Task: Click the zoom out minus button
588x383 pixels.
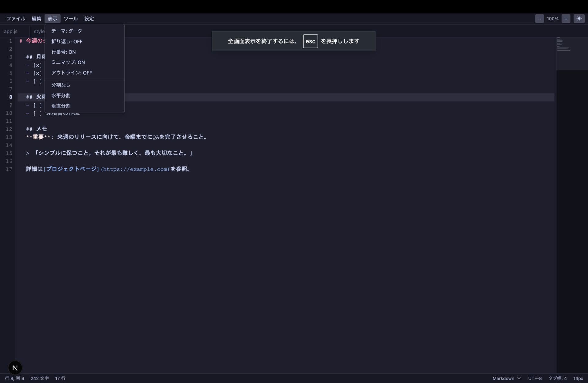Action: coord(539,19)
